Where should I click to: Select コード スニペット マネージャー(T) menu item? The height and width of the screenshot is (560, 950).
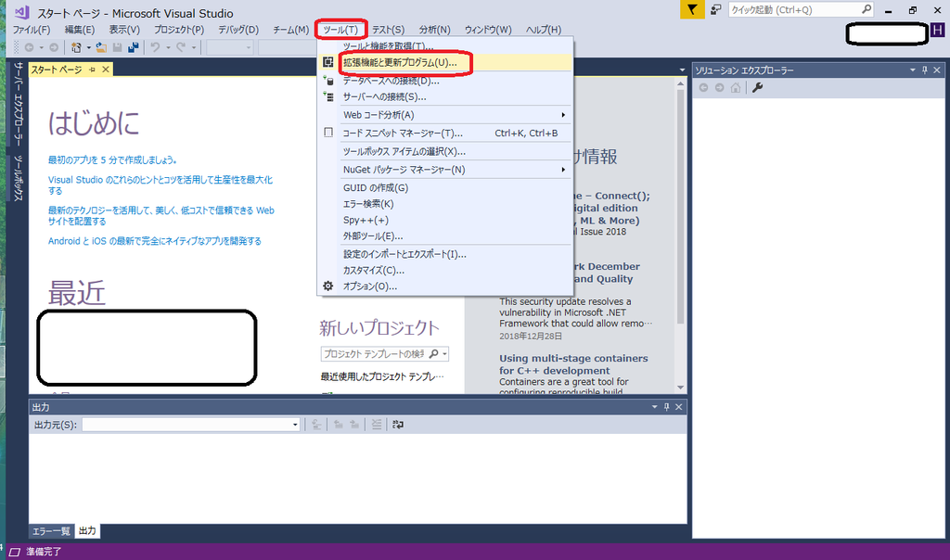point(444,134)
